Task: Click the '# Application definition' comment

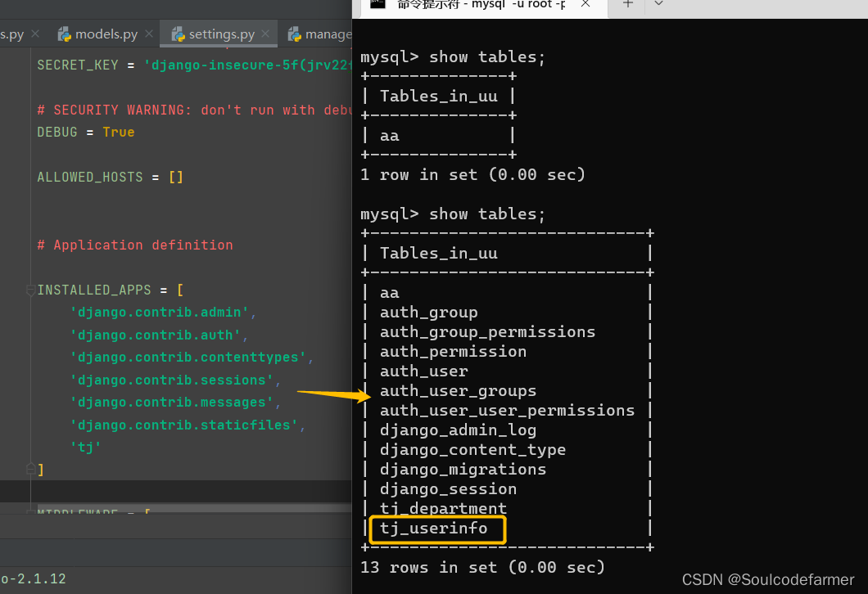Action: (135, 245)
